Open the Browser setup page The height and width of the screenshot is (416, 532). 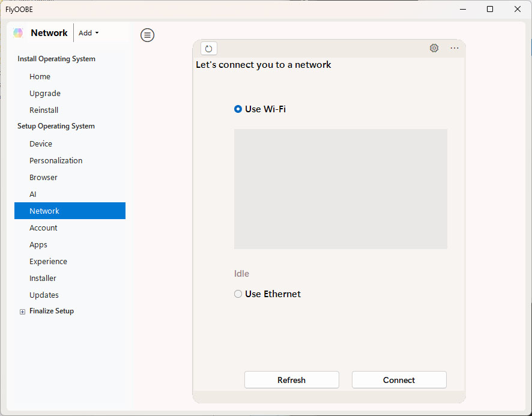(x=43, y=178)
